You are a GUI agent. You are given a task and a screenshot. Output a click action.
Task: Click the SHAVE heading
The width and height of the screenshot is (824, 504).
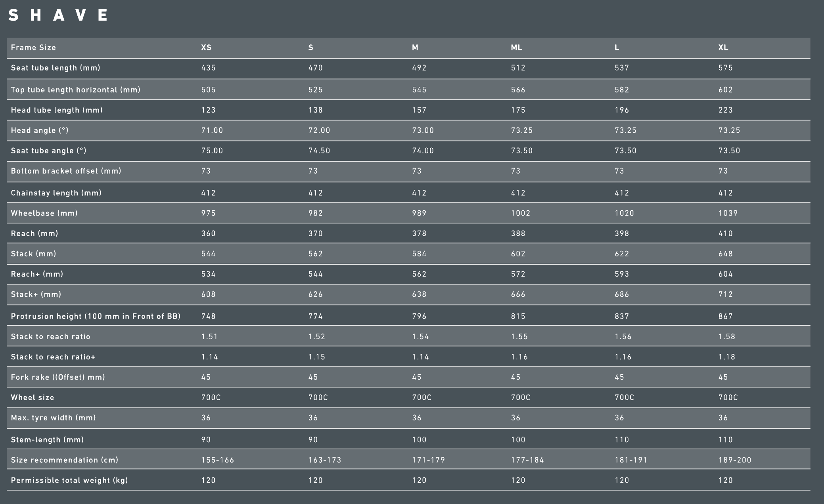[58, 15]
